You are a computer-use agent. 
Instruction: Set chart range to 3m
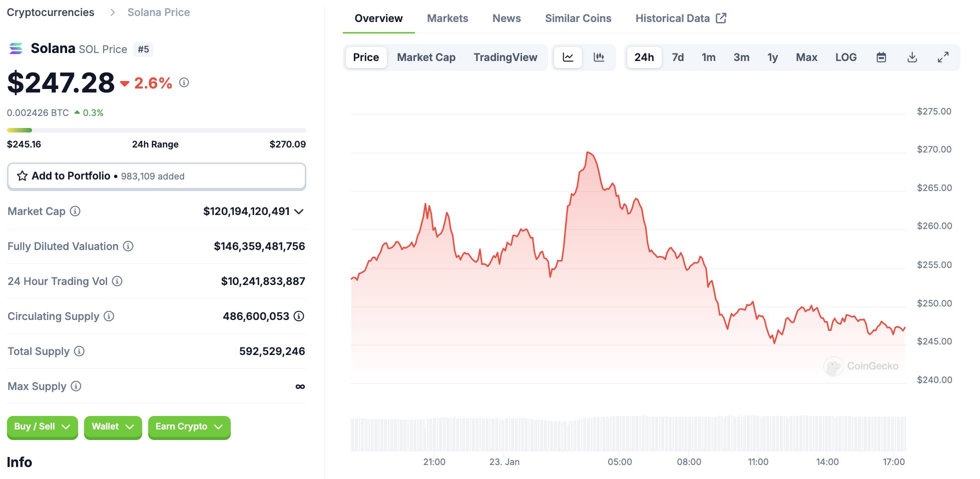tap(742, 57)
